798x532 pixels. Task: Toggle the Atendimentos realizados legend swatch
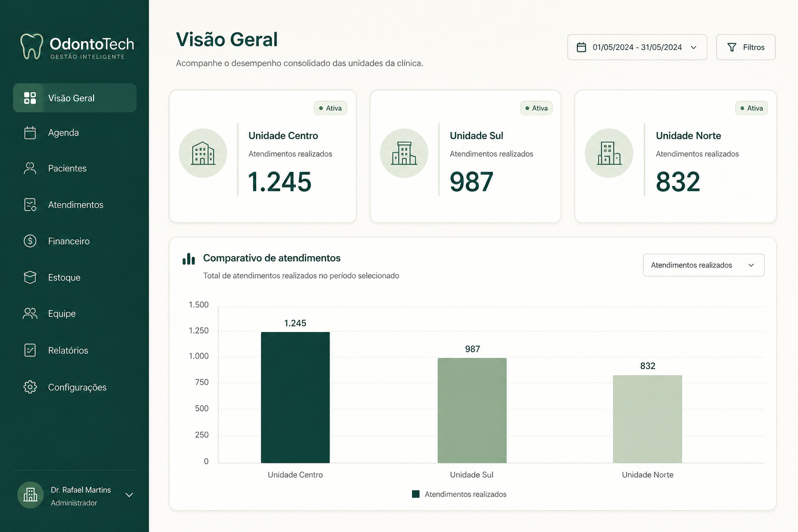click(416, 494)
